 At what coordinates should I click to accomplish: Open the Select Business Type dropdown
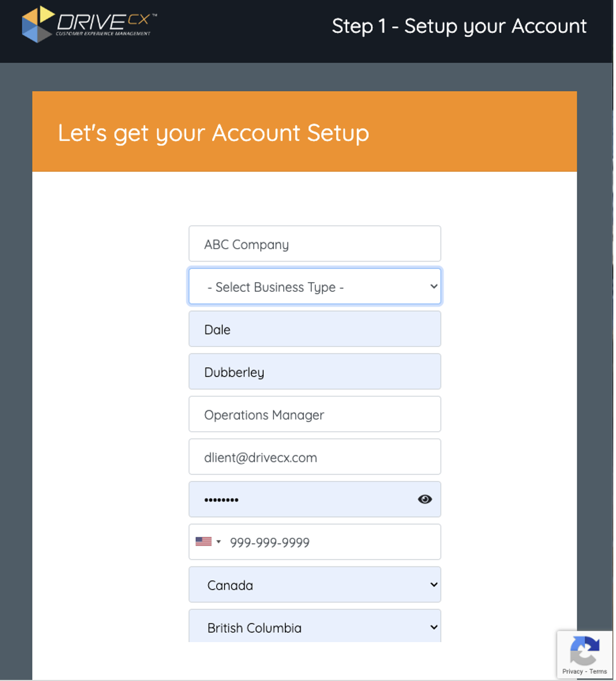pyautogui.click(x=314, y=286)
